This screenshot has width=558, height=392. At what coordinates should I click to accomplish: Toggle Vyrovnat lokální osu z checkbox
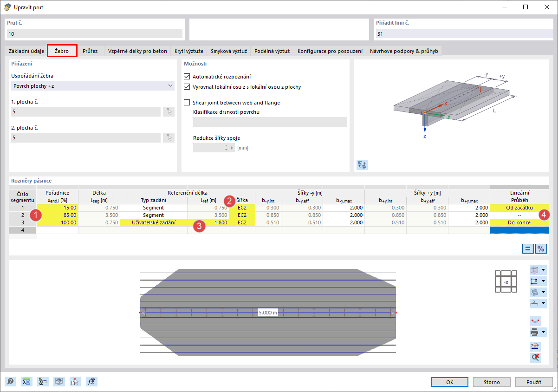tap(187, 87)
